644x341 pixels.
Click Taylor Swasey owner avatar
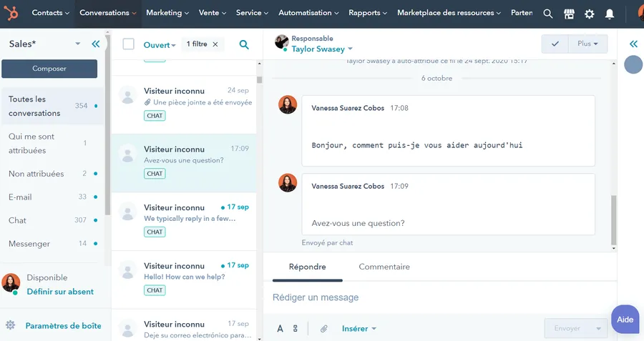click(x=282, y=42)
